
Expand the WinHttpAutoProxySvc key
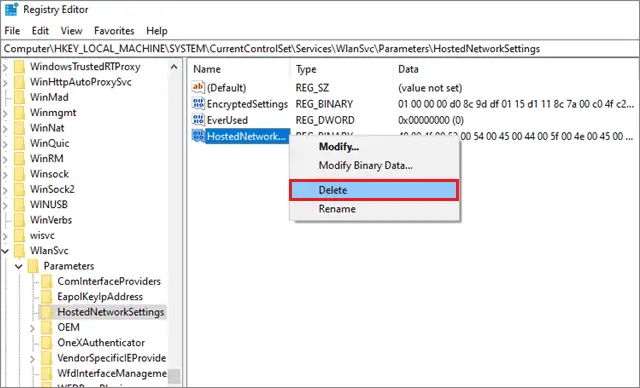(x=5, y=82)
